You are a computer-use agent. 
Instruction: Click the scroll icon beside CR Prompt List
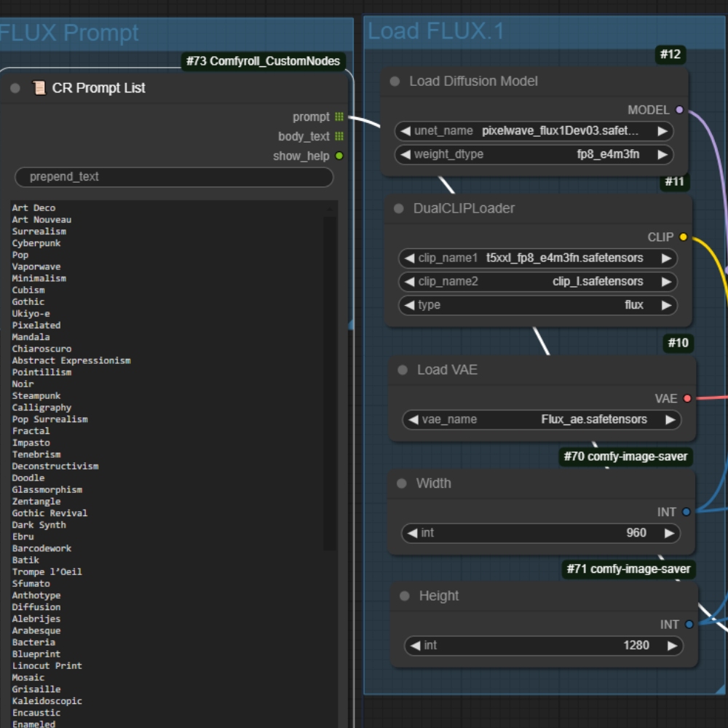(39, 88)
